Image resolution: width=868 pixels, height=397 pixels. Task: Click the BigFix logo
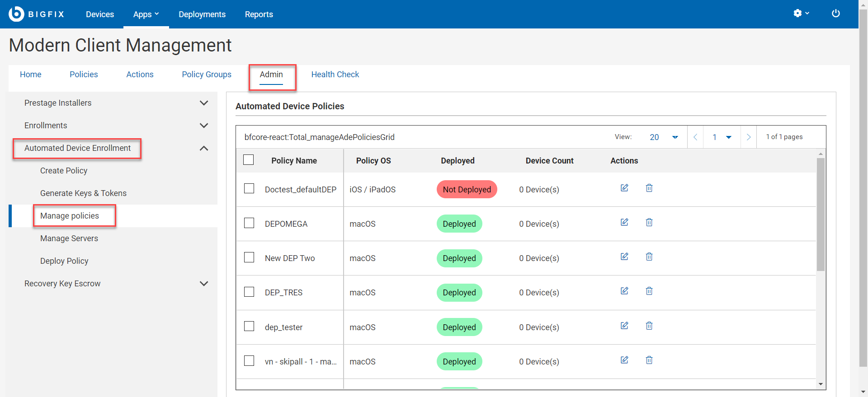[x=36, y=14]
